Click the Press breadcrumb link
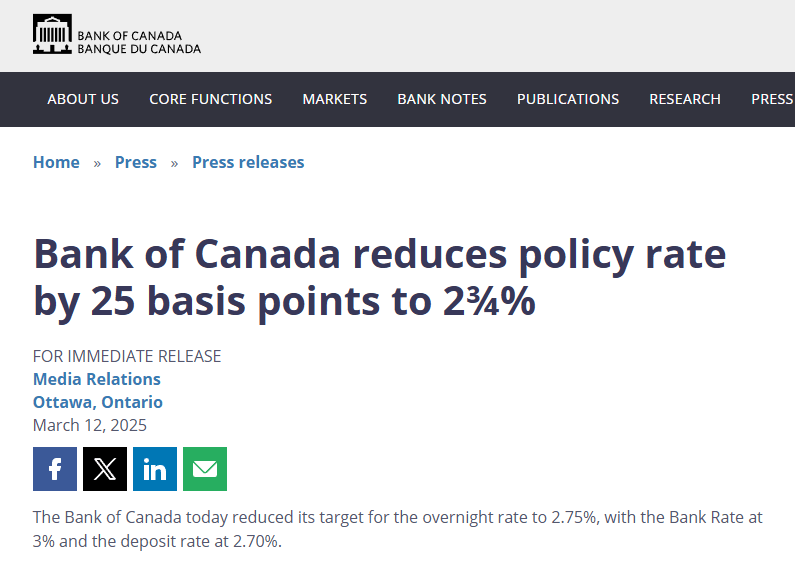Viewport: 795px width, 561px height. tap(136, 162)
